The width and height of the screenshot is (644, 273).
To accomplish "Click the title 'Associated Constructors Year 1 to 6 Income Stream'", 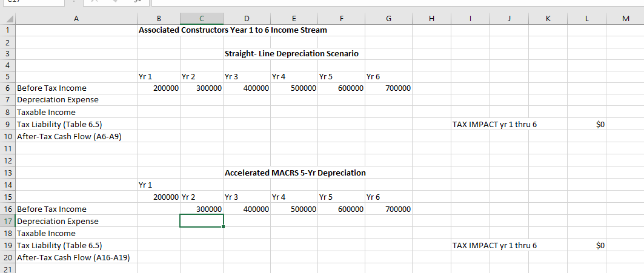I will pyautogui.click(x=233, y=30).
